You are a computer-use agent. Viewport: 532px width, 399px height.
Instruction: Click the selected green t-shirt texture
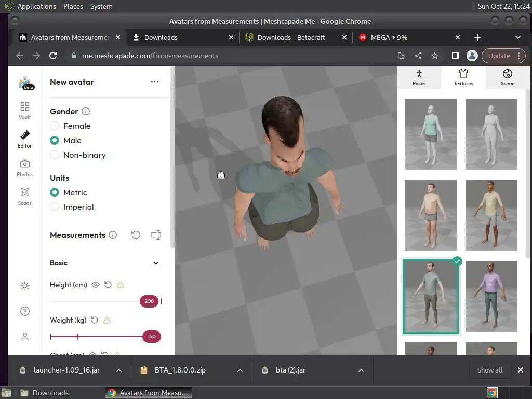coord(431,297)
